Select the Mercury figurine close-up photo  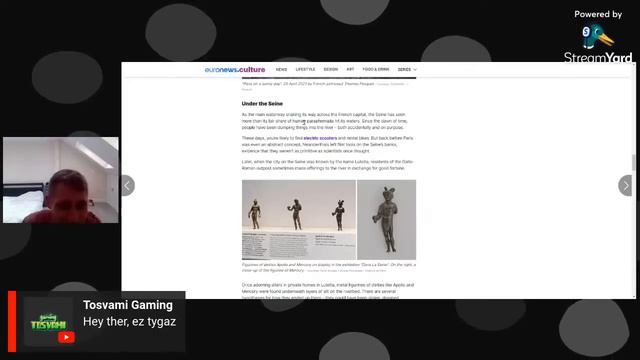(387, 220)
